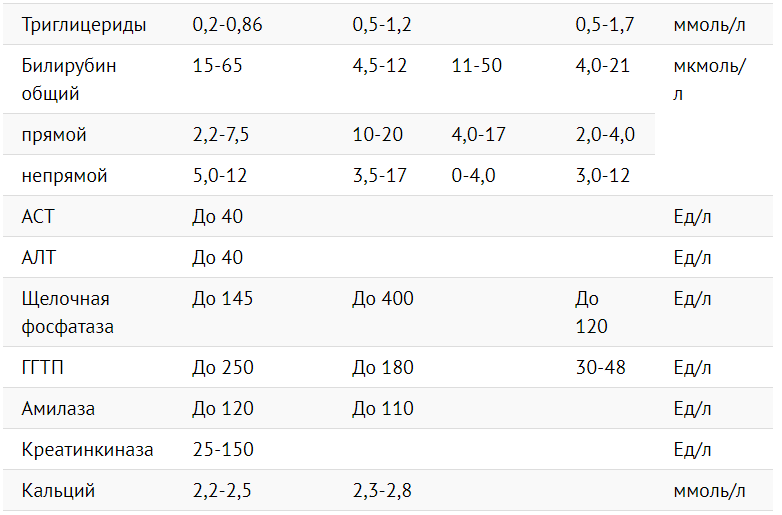Select the 2,3-2,8 Кальций value
Image resolution: width=782 pixels, height=515 pixels.
tap(382, 491)
